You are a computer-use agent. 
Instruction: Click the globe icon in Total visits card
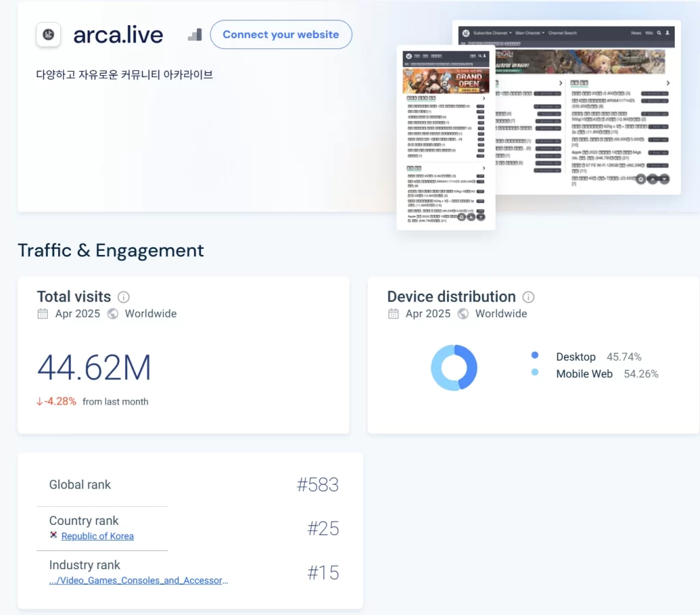coord(113,314)
